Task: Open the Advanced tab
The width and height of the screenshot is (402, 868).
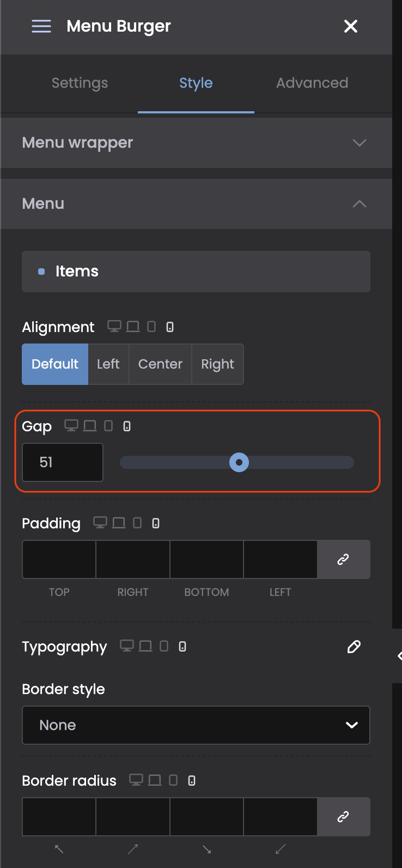Action: (312, 83)
